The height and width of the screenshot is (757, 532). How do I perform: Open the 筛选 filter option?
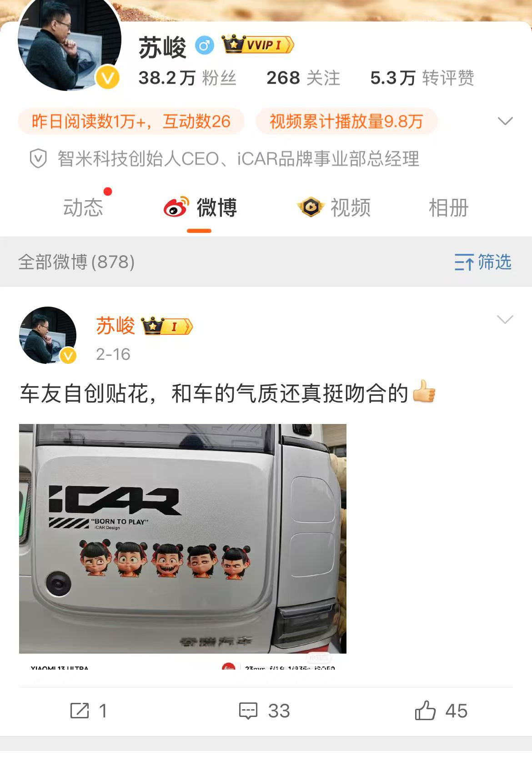click(483, 262)
